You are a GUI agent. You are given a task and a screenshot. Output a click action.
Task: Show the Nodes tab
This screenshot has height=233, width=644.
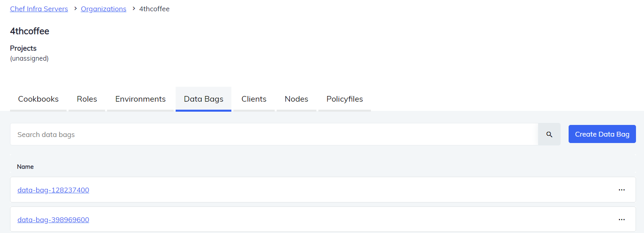[296, 99]
